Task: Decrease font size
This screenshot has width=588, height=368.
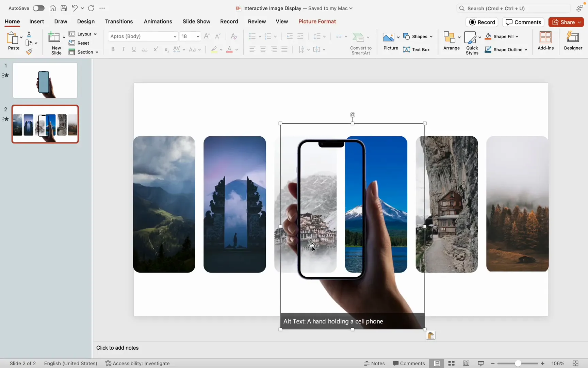Action: (x=218, y=36)
